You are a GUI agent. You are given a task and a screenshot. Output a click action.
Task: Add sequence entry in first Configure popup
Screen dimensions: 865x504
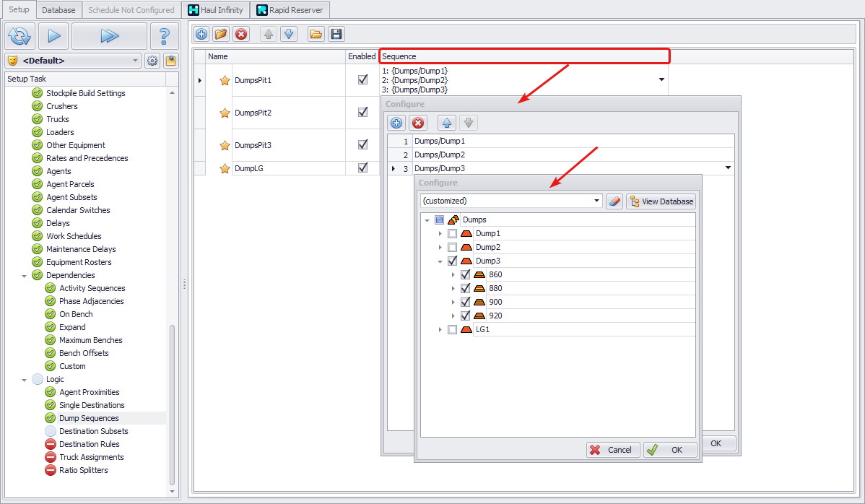396,123
